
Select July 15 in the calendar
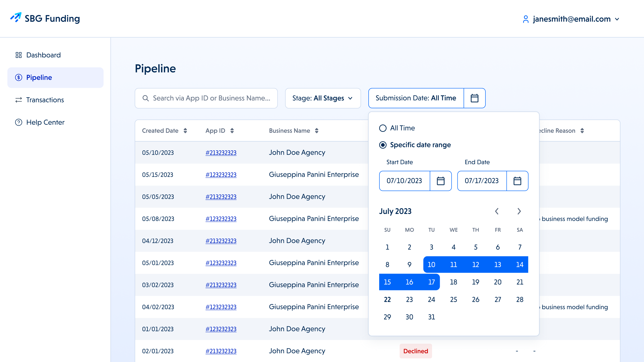387,282
